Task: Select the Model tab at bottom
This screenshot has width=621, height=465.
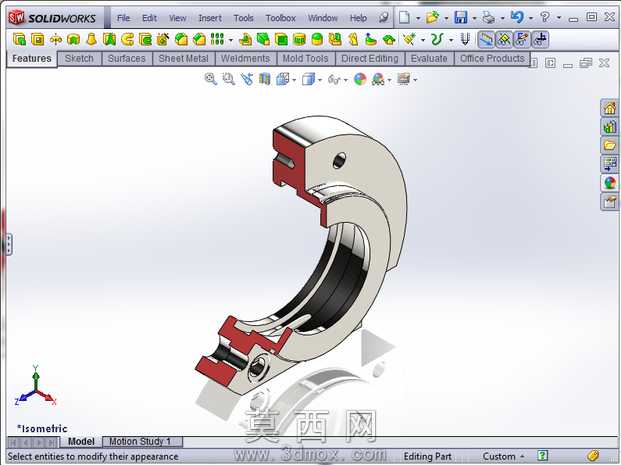Action: 81,441
